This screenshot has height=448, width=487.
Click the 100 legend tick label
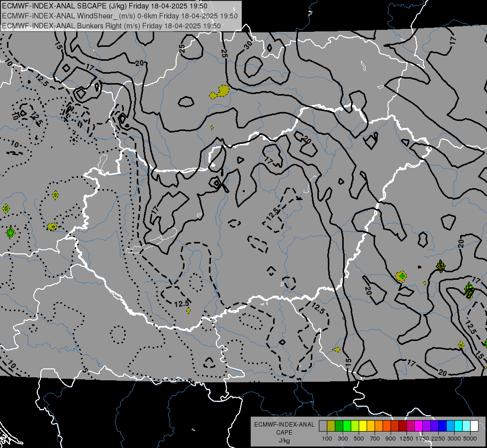coord(327,439)
